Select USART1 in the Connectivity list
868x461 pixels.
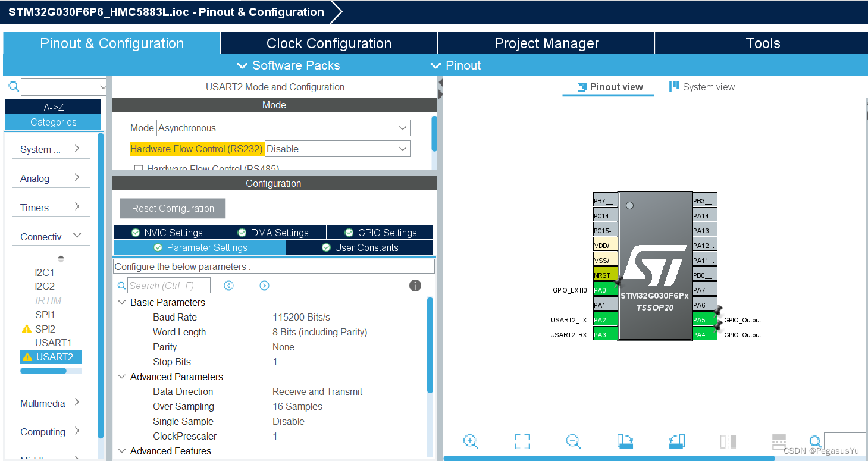[x=53, y=343]
